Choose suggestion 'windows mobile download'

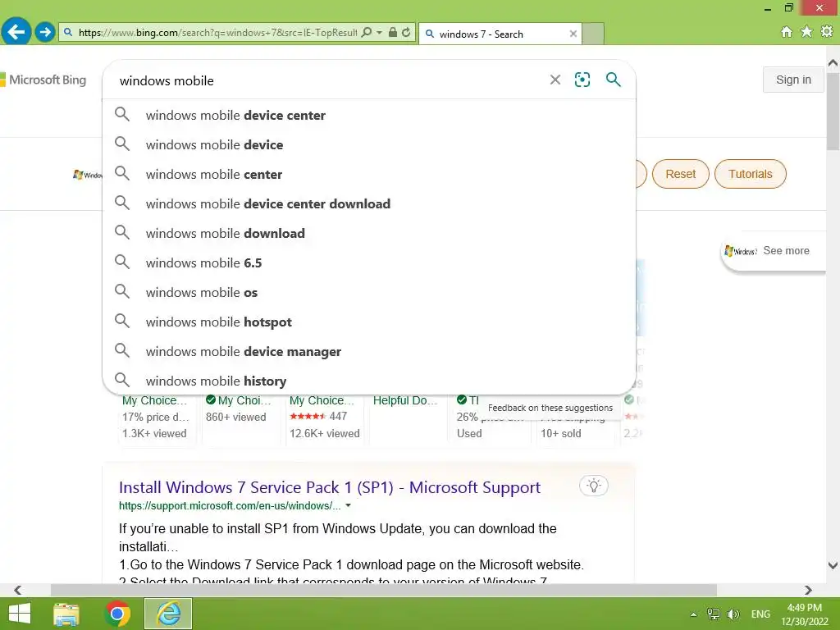369,233
